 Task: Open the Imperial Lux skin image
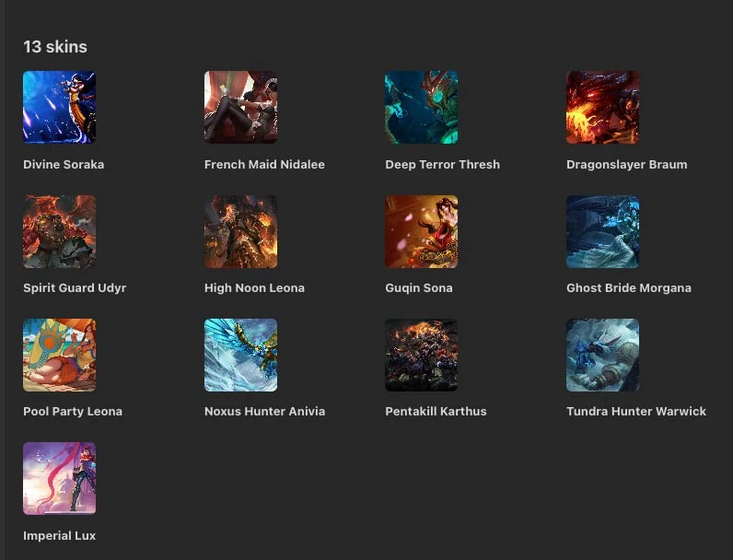click(59, 478)
